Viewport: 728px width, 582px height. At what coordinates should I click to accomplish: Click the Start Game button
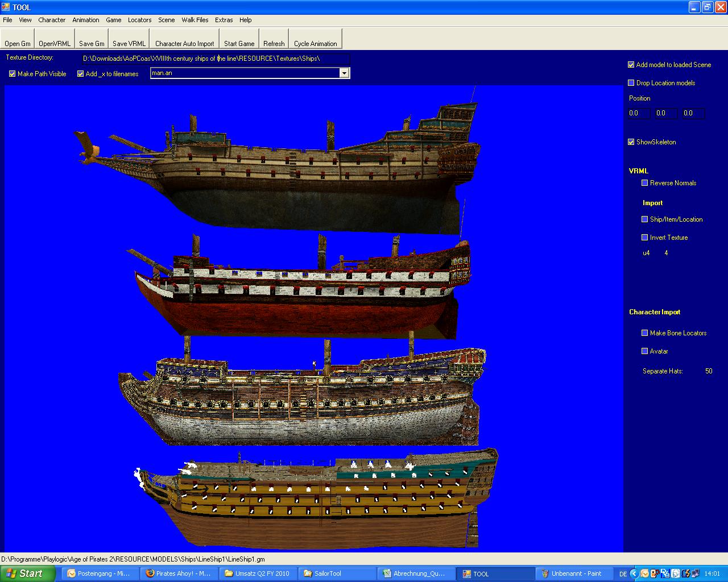point(239,39)
